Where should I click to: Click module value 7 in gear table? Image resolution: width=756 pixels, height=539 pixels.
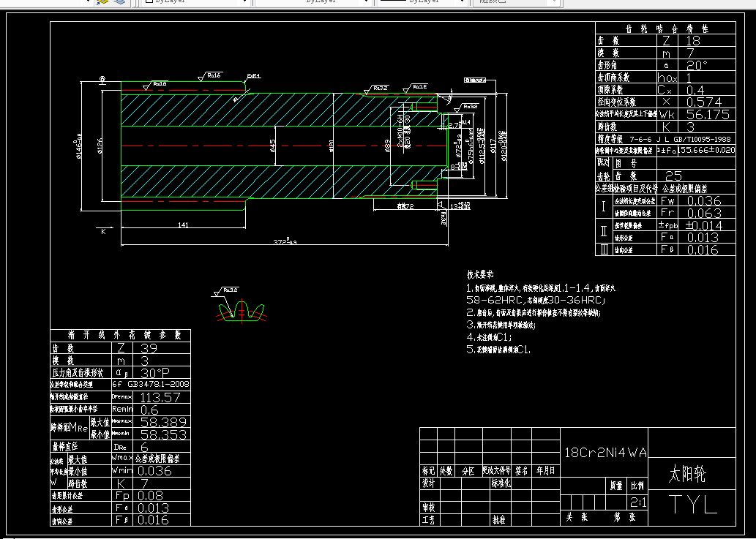point(689,53)
